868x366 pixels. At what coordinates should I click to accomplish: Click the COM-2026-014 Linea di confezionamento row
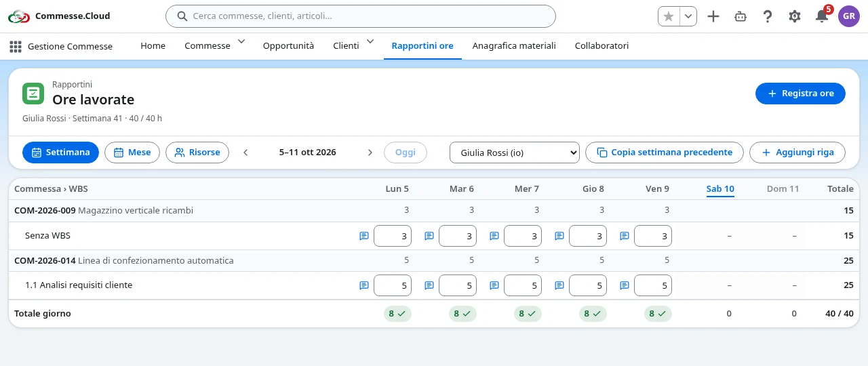[434, 260]
